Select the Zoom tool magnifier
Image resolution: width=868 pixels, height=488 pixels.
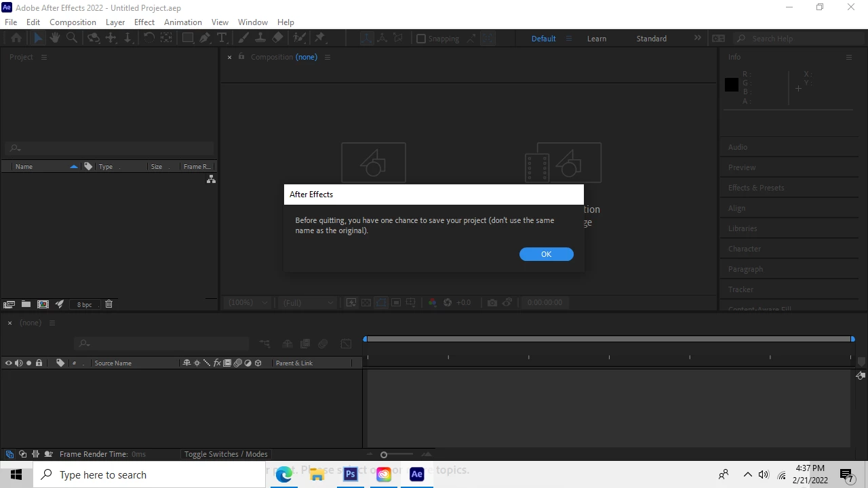(x=71, y=39)
